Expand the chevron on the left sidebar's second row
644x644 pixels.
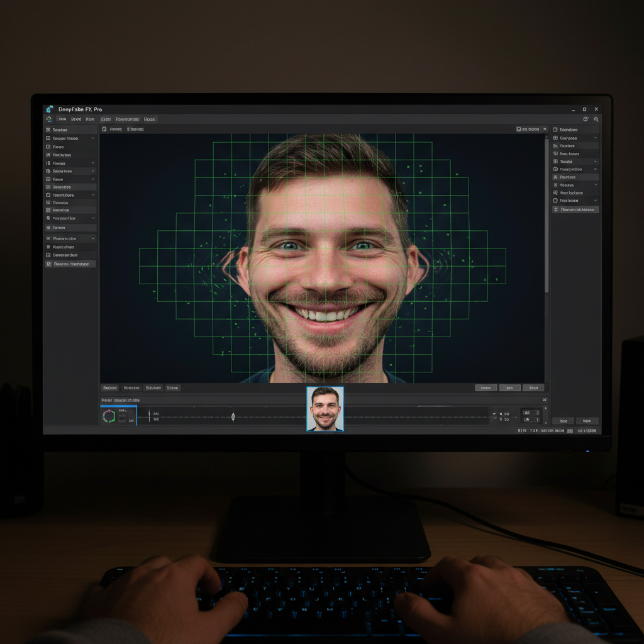[93, 138]
